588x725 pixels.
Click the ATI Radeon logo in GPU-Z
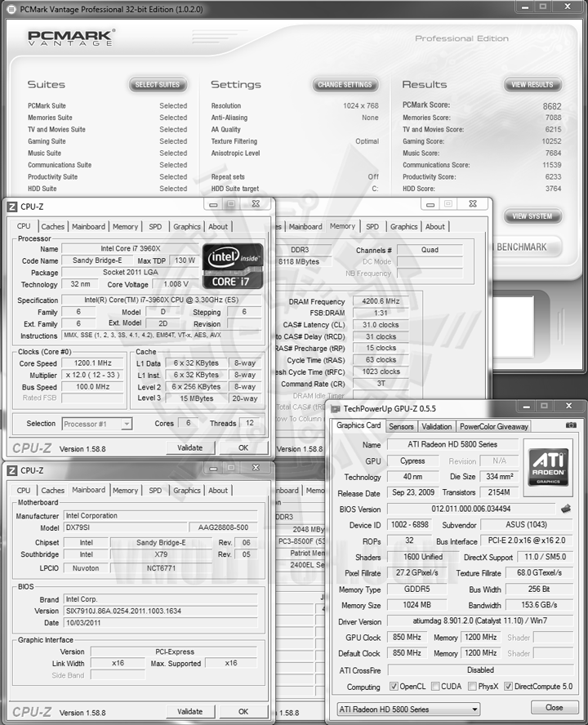(548, 468)
